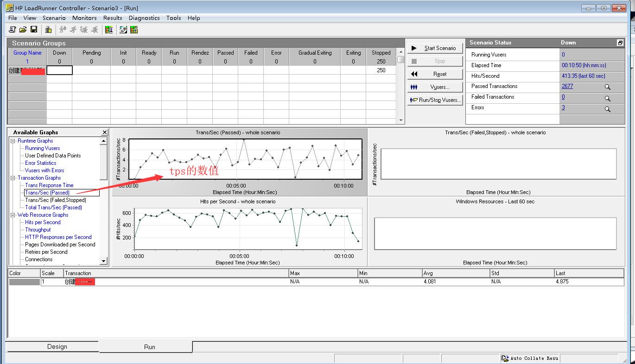
Task: Click the Auto Collate Results status indicator
Action: pyautogui.click(x=531, y=358)
